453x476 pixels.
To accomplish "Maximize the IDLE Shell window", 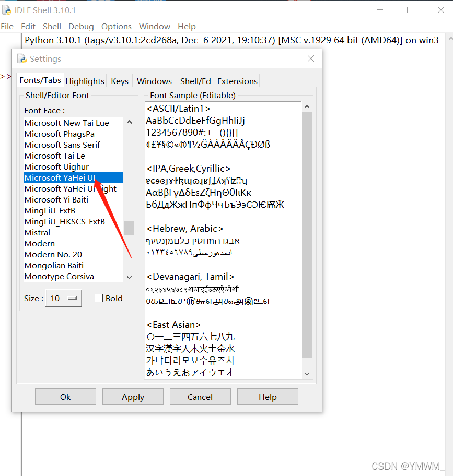I will point(410,10).
